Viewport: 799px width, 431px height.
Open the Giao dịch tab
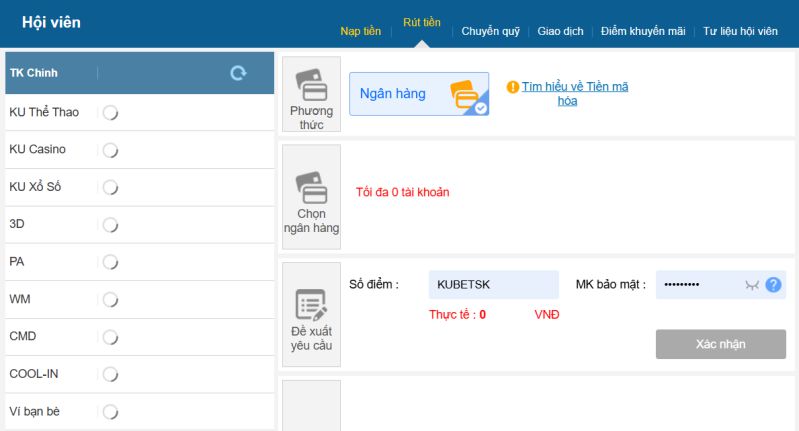point(560,31)
